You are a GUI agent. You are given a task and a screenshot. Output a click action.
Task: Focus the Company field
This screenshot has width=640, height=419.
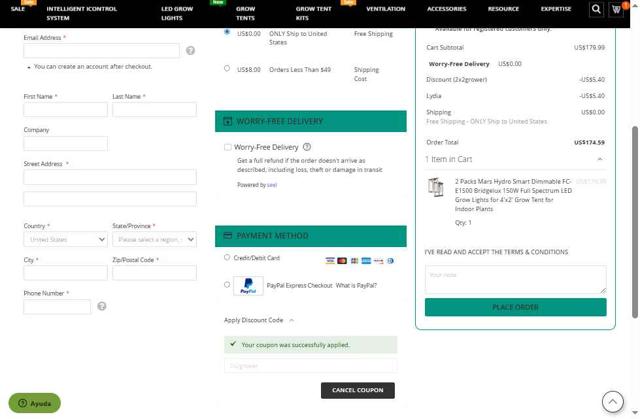[x=65, y=144]
